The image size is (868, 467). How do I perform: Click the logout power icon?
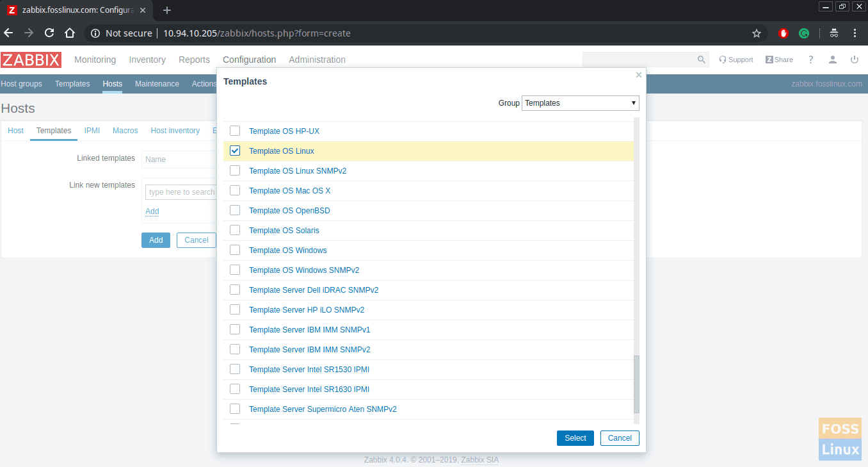855,60
